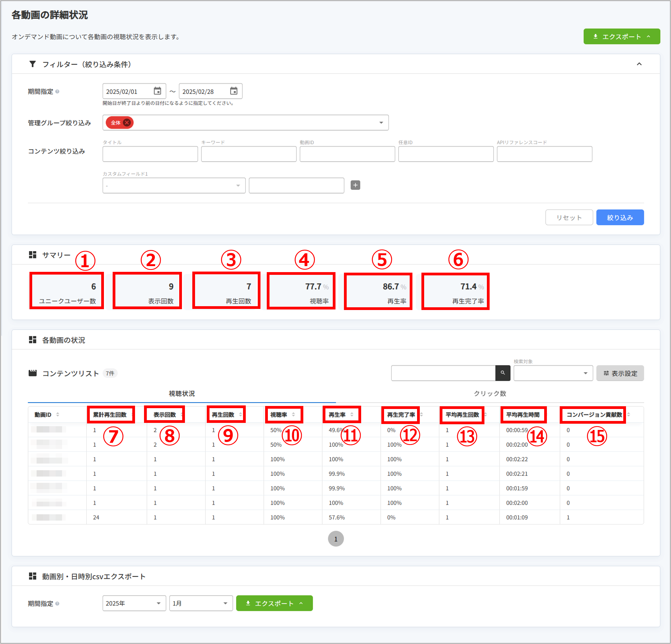The image size is (671, 644).
Task: Open 表示設定 display settings button
Action: [x=620, y=373]
